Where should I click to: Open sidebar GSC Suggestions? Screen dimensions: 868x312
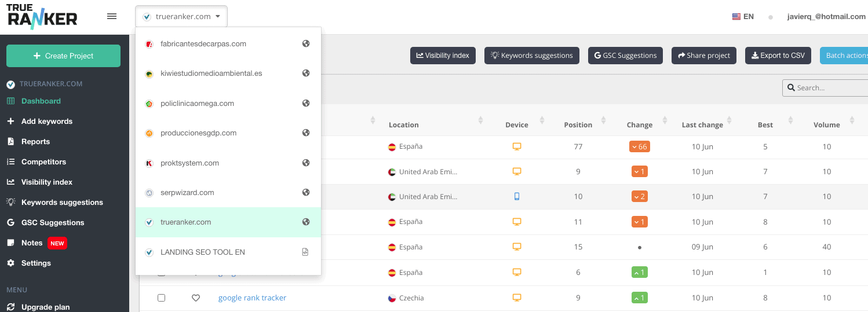click(x=52, y=222)
